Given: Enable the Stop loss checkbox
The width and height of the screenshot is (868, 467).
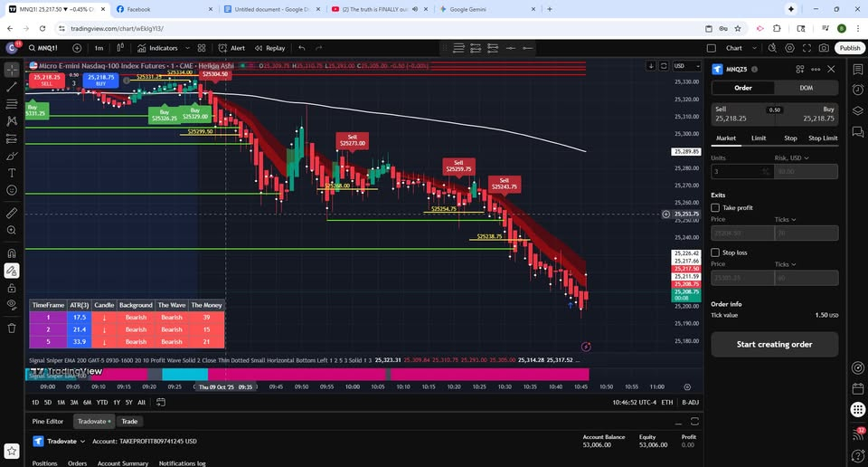Looking at the screenshot, I should click(x=715, y=253).
